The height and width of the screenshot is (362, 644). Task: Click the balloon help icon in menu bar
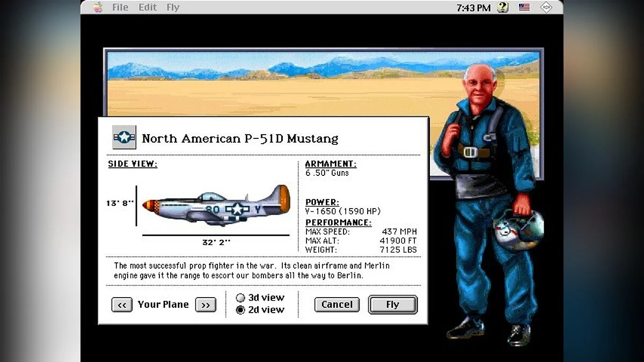point(501,7)
